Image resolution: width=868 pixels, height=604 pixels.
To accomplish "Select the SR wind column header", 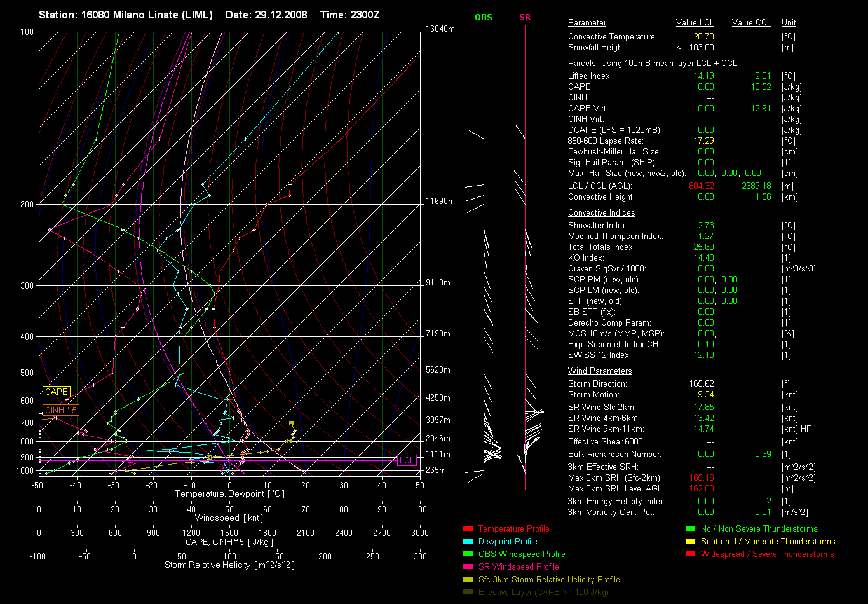I will pyautogui.click(x=525, y=18).
